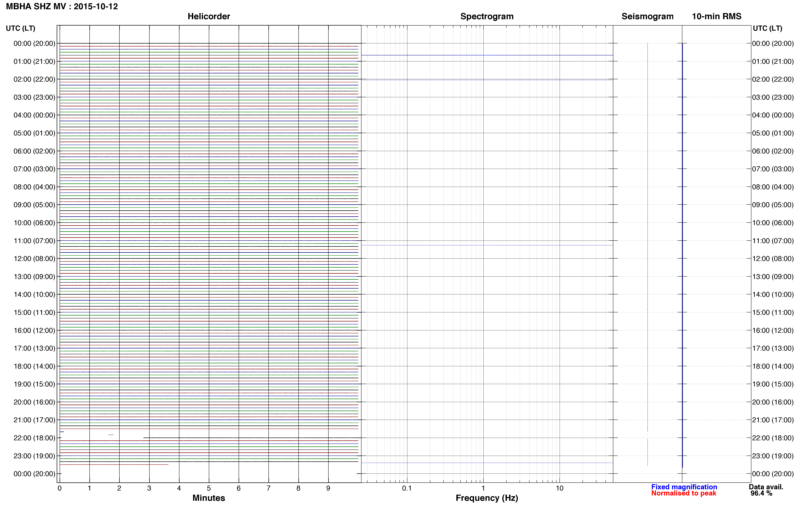The image size is (812, 508).
Task: Click right-axis label 21:00 (17:00)
Action: [773, 420]
